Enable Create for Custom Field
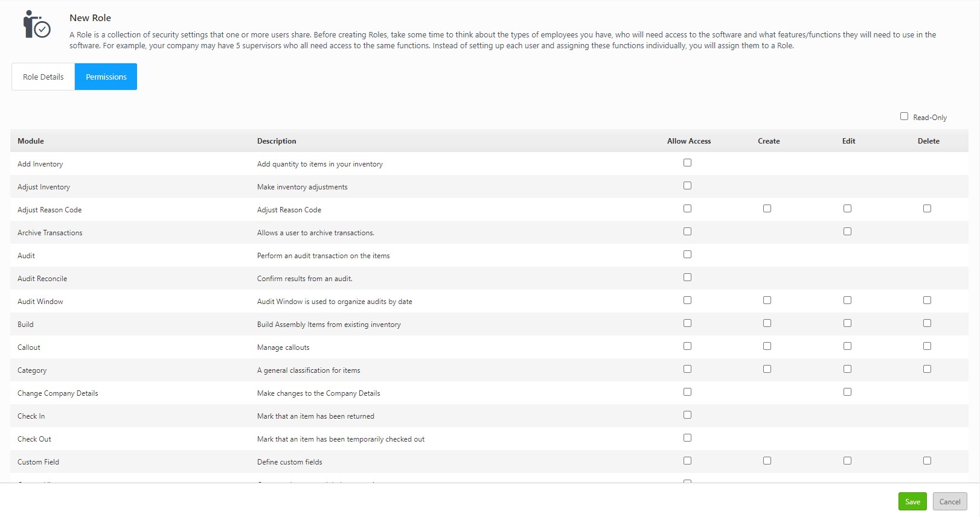This screenshot has height=517, width=980. [767, 461]
